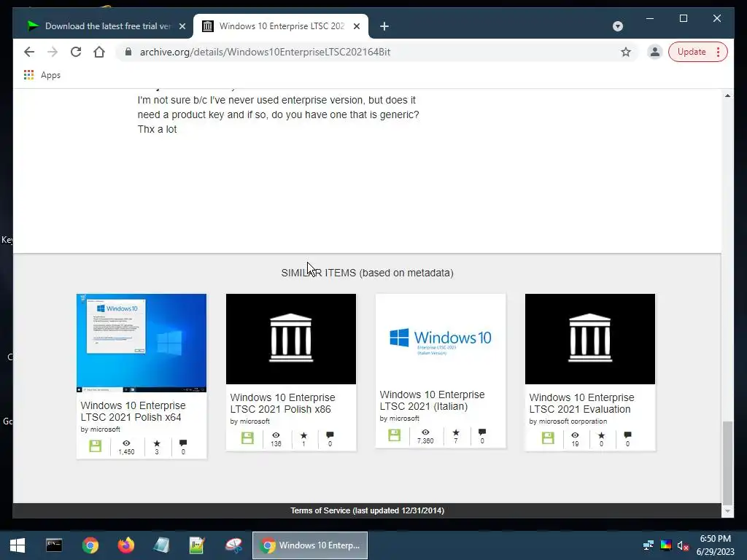The height and width of the screenshot is (560, 747).
Task: Bookmark this page with the star icon
Action: (625, 52)
